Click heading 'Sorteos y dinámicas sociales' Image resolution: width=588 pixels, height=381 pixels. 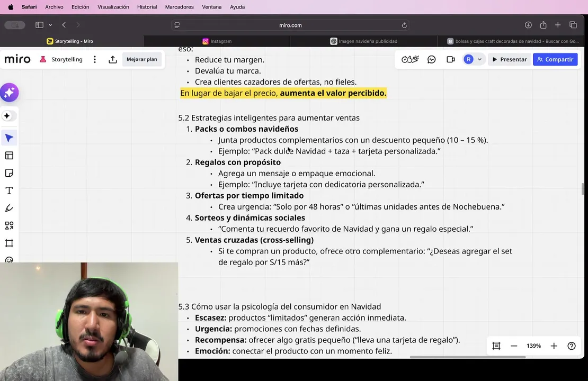[250, 217]
